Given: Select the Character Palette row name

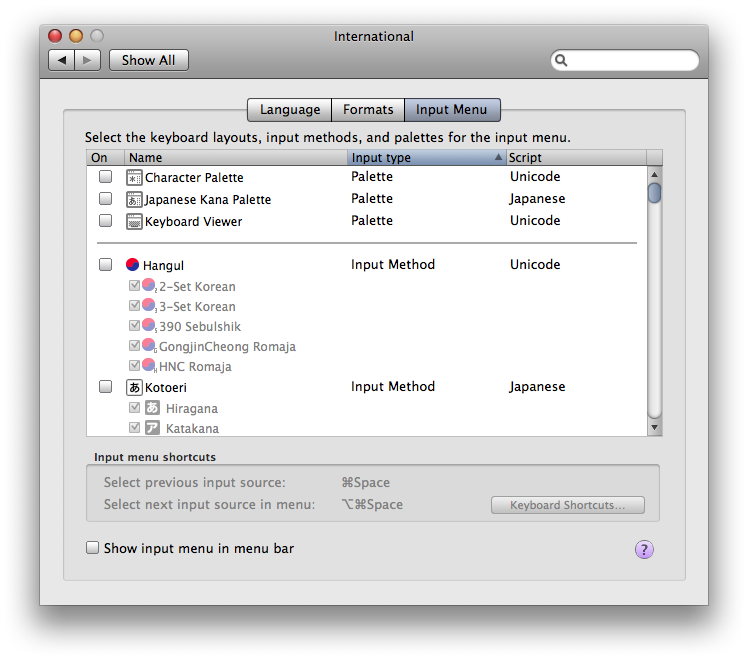Looking at the screenshot, I should [194, 178].
